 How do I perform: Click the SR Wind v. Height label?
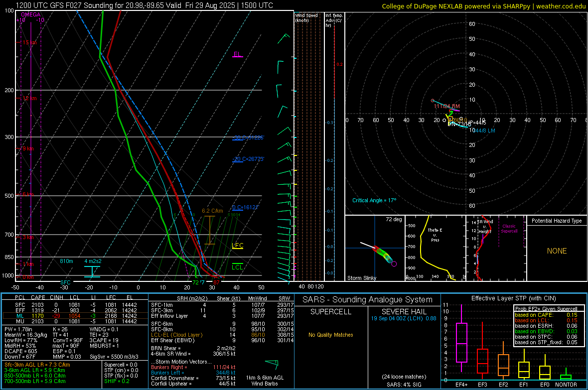tap(485, 227)
